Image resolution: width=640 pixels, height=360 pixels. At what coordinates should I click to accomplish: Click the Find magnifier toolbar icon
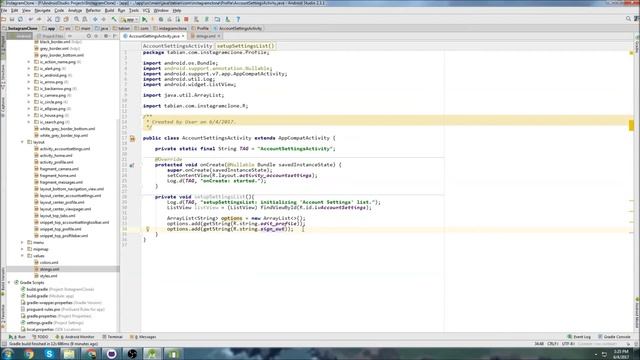click(76, 19)
